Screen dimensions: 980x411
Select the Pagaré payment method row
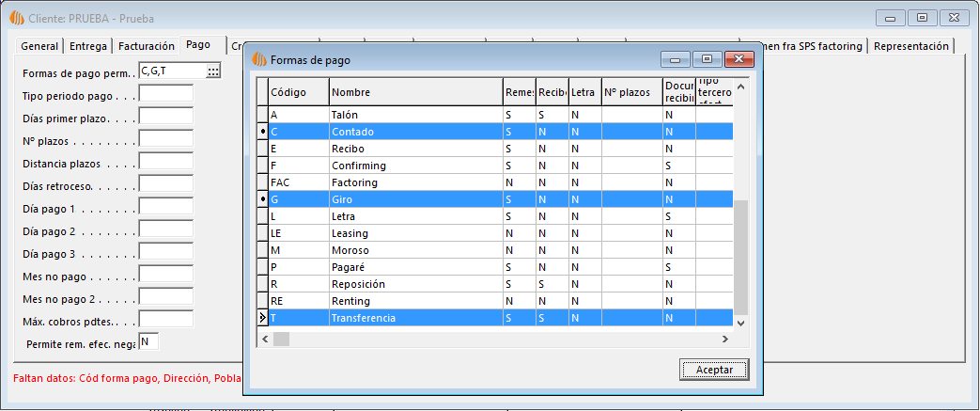415,267
